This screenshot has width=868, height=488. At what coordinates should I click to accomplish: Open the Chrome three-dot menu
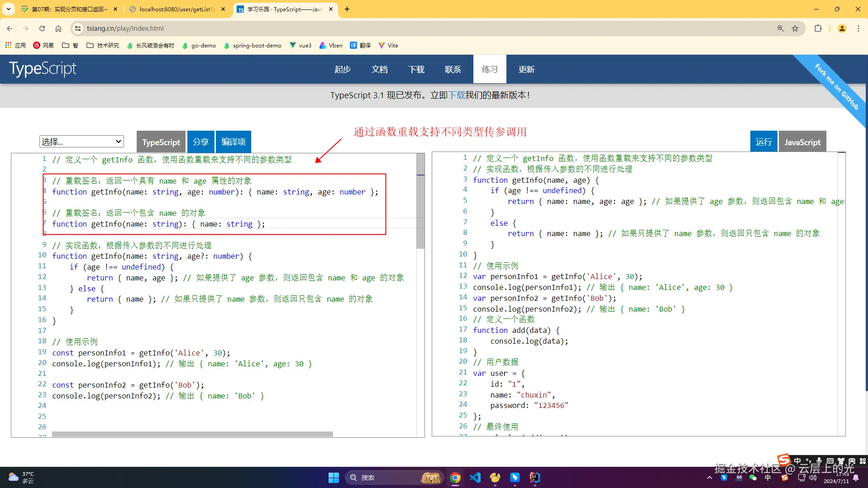pos(858,28)
